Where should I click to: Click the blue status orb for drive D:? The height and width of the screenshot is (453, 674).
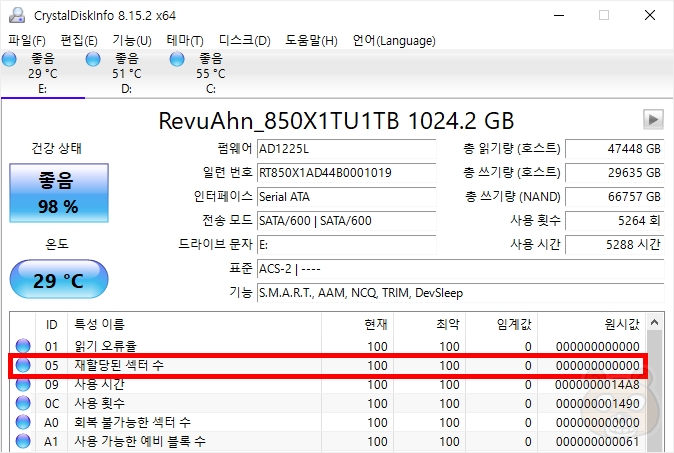pyautogui.click(x=93, y=59)
